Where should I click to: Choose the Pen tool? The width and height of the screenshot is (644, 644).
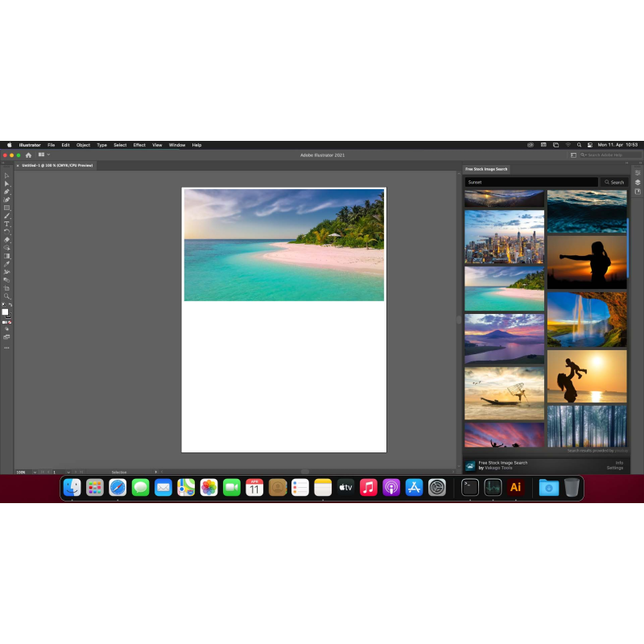tap(6, 192)
